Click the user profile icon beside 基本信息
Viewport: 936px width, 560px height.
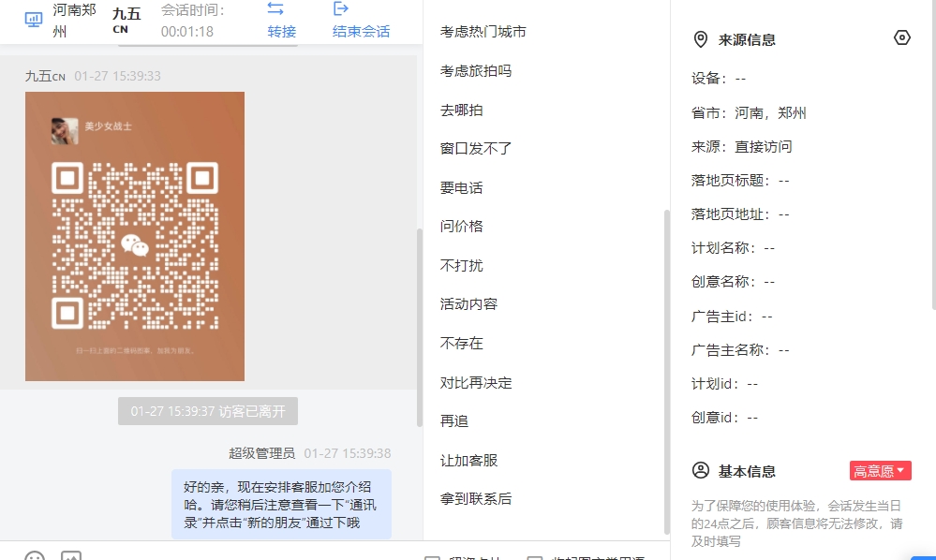(700, 470)
